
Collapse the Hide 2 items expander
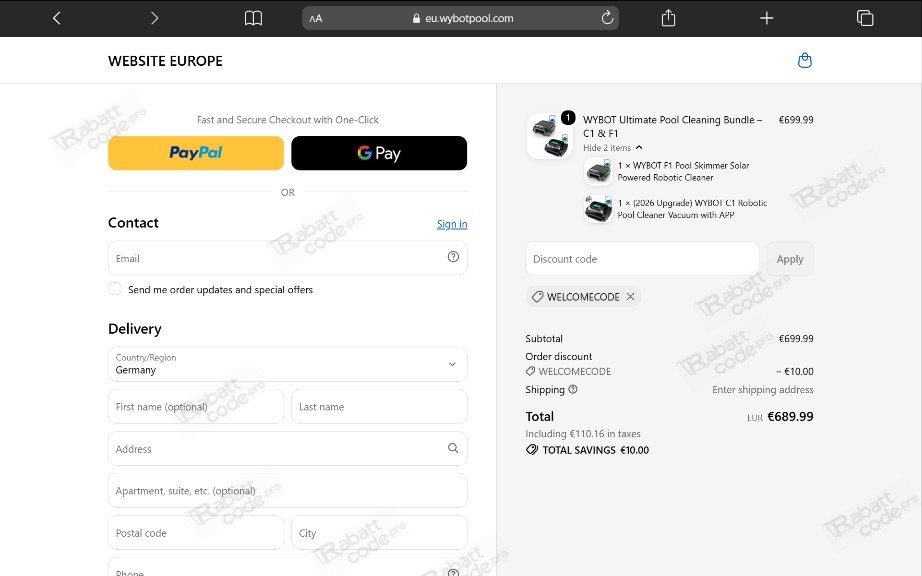click(613, 148)
